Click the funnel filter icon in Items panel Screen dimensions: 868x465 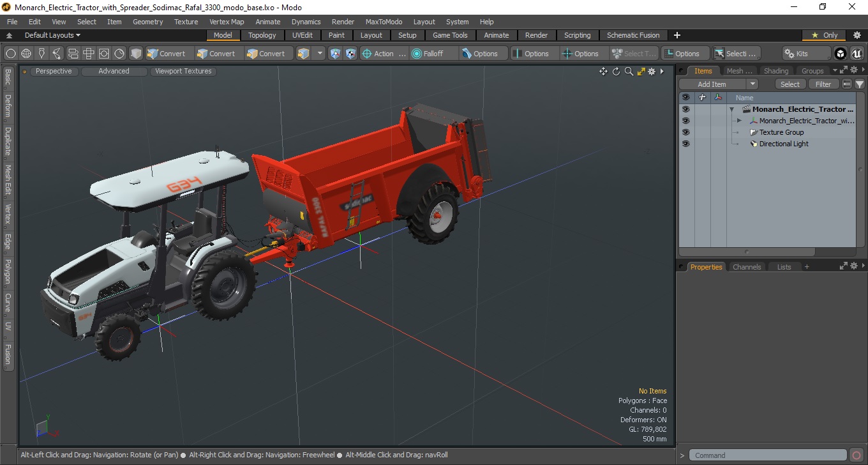point(860,84)
